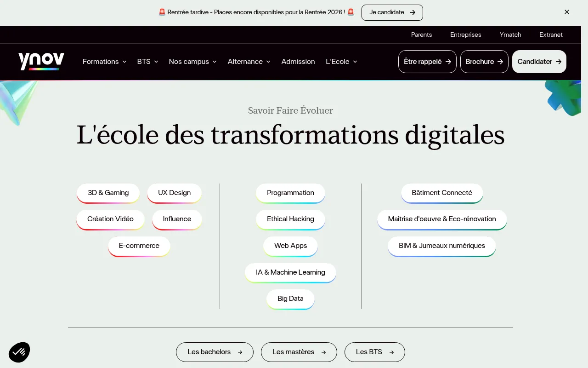Viewport: 588px width, 368px height.
Task: Close the Rentrée tardive banner
Action: coord(567,12)
